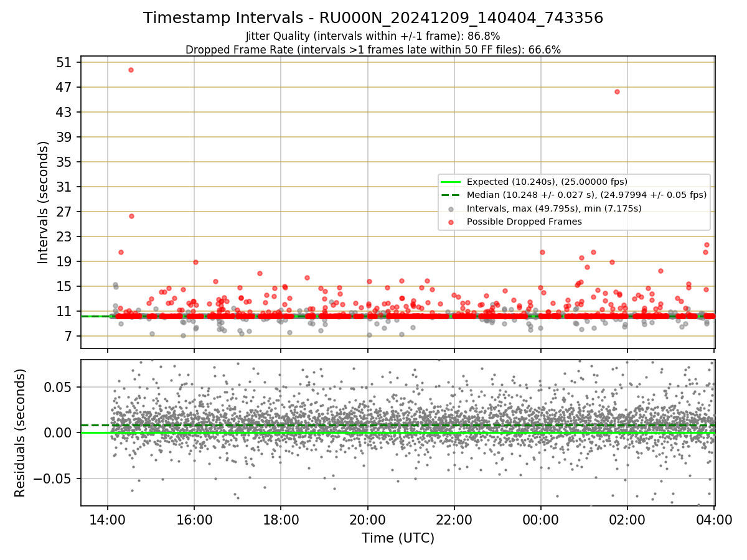Click the Expected solid green line legend swatch
Screen dimensions: 747x560
[x=451, y=182]
